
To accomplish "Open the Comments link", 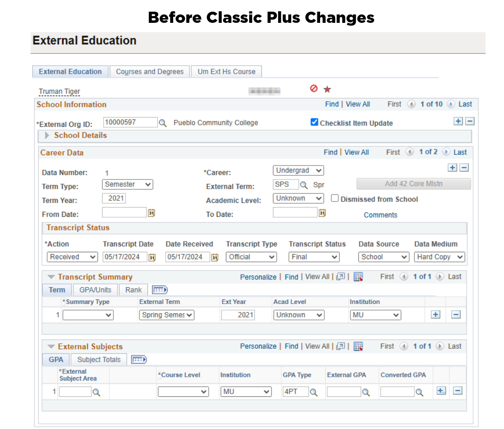I will pos(380,214).
